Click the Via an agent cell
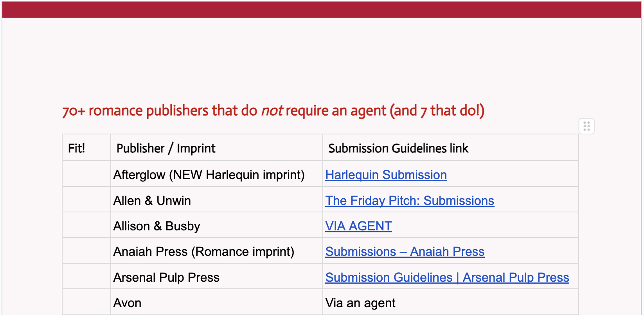The height and width of the screenshot is (315, 644). 451,302
